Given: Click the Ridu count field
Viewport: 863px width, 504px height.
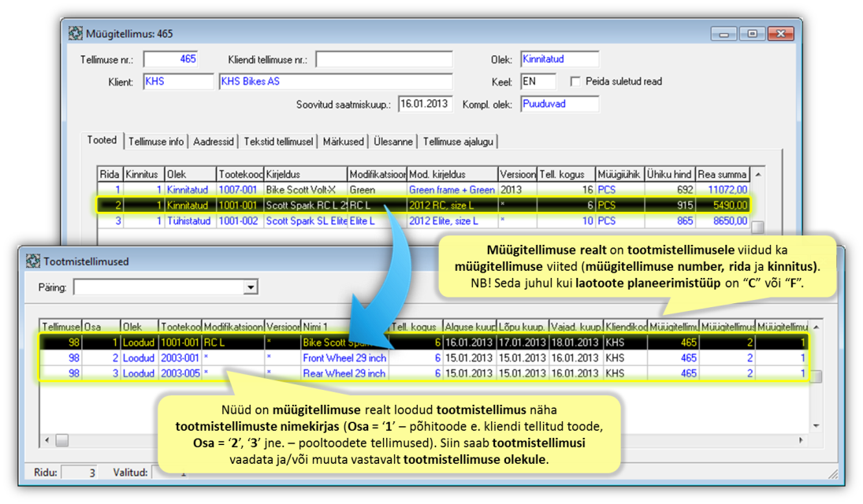Looking at the screenshot, I should tap(80, 472).
